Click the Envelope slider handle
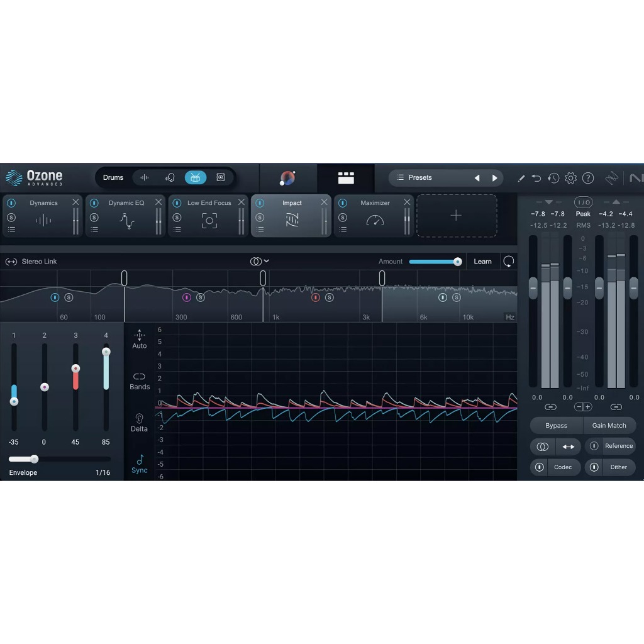 point(35,458)
